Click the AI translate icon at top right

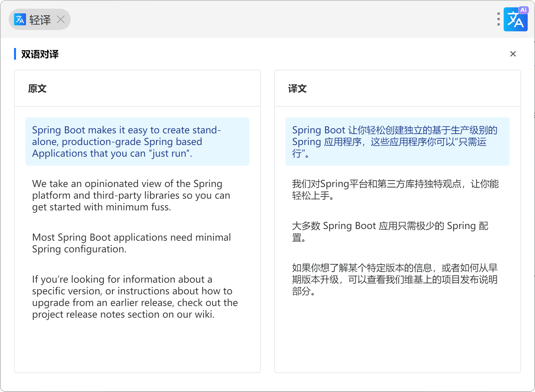pos(516,19)
